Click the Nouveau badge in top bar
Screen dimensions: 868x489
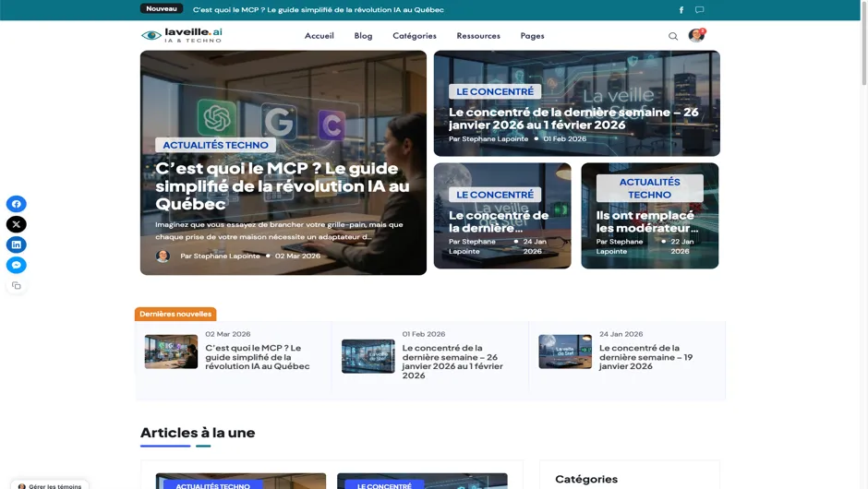point(162,9)
